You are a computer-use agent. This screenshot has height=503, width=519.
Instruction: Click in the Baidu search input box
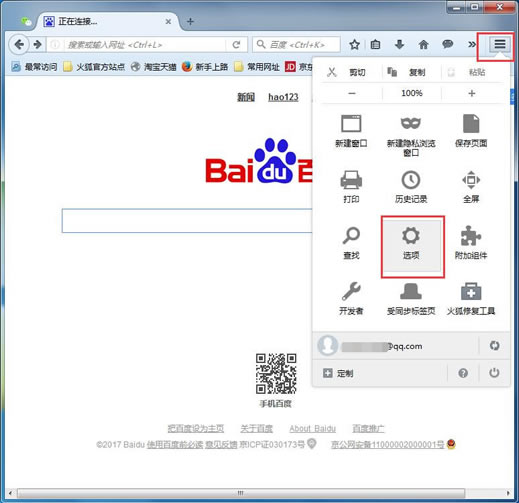coord(187,221)
